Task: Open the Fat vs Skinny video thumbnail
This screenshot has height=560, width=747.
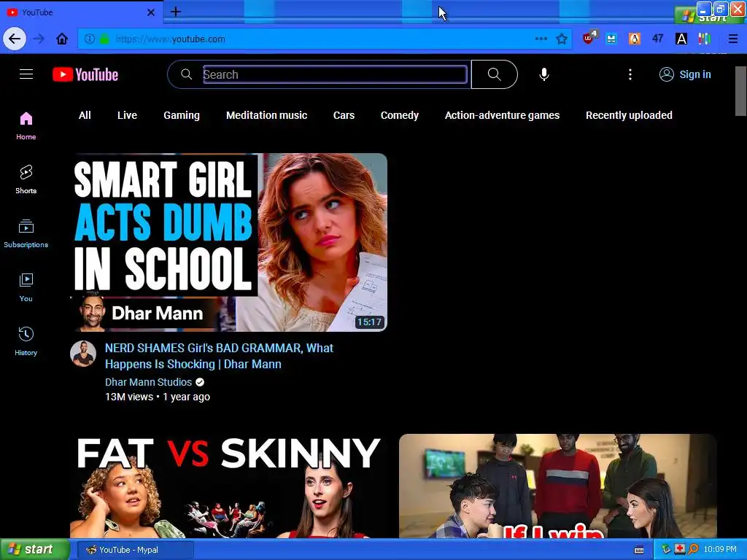Action: [x=228, y=486]
